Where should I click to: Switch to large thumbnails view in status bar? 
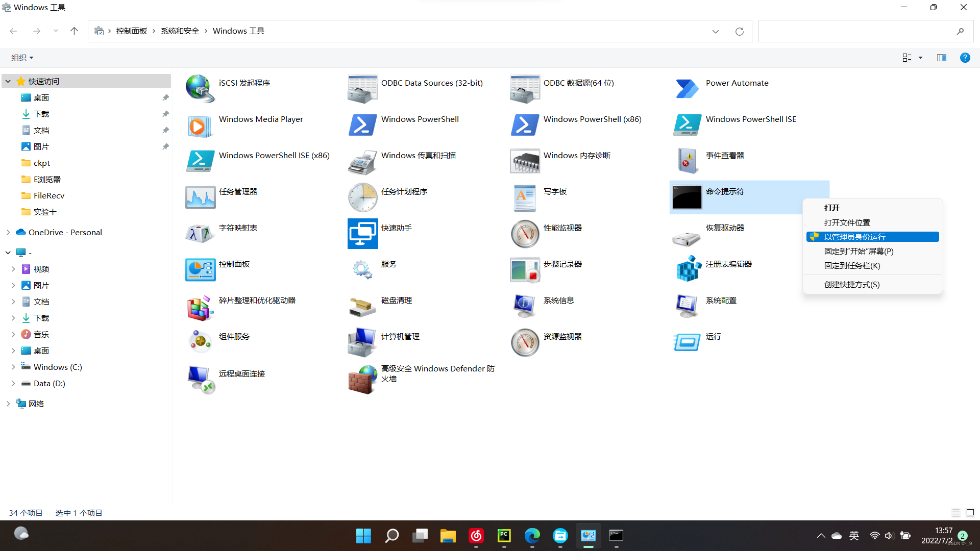(970, 513)
